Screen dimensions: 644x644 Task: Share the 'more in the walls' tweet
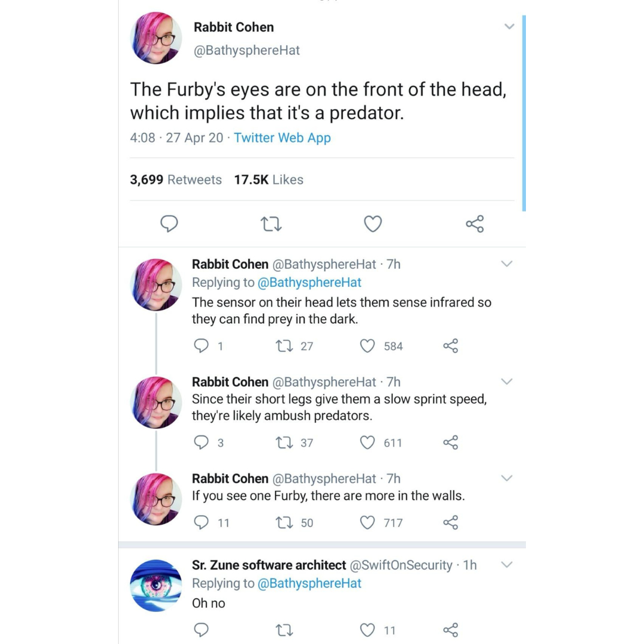[x=451, y=523]
